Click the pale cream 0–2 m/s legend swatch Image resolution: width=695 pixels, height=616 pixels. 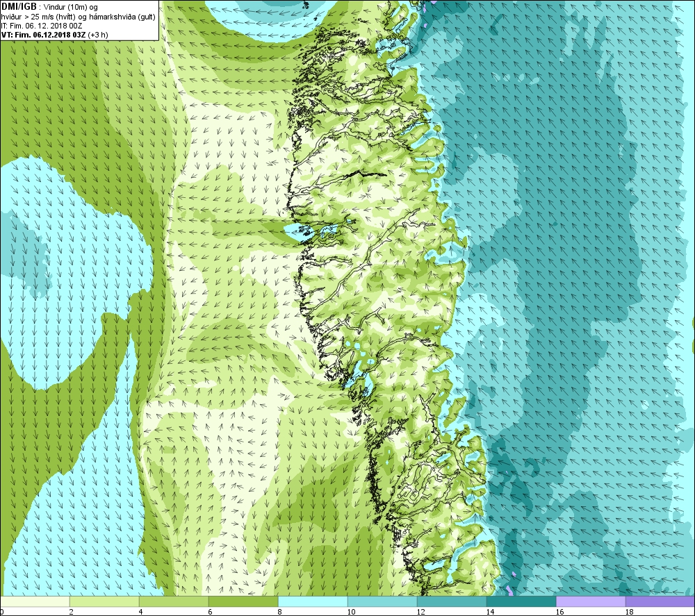tap(35, 601)
